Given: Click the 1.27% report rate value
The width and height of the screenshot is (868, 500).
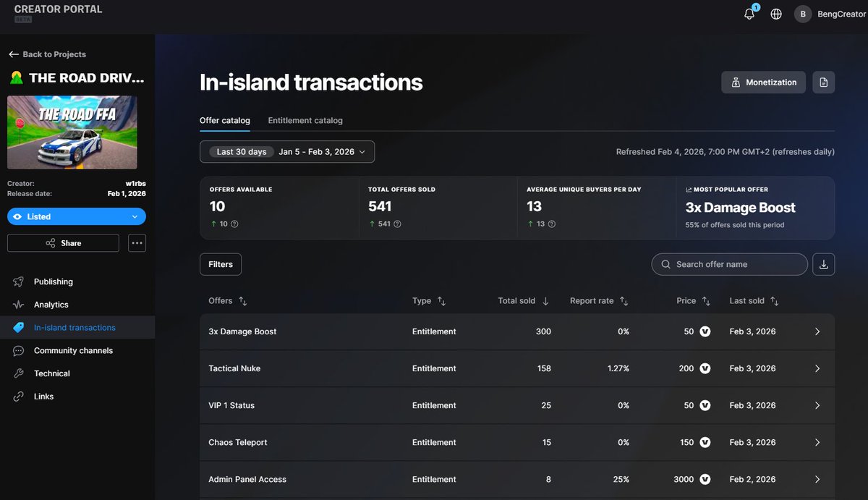Looking at the screenshot, I should pos(618,368).
